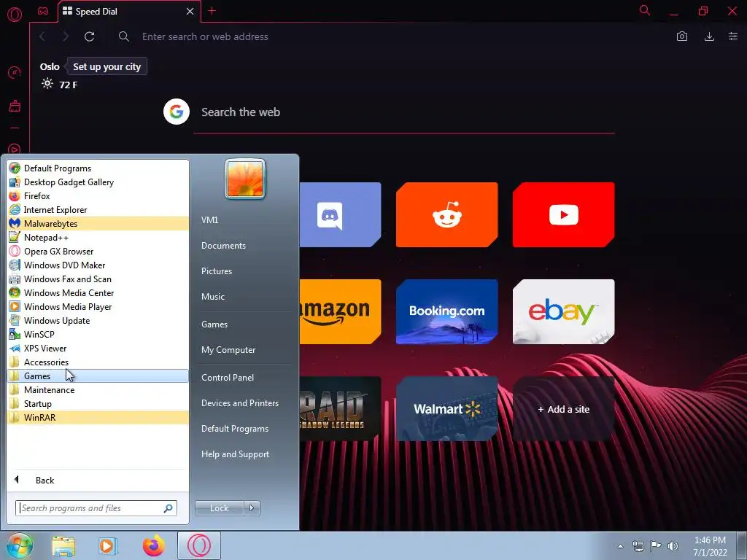Image resolution: width=747 pixels, height=560 pixels.
Task: Click the address bar field
Action: click(x=400, y=36)
